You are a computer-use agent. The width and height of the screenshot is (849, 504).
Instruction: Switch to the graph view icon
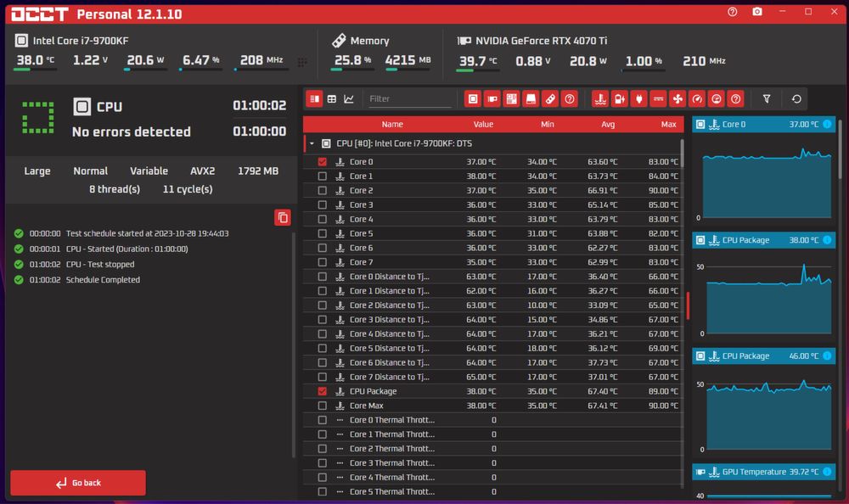point(349,99)
